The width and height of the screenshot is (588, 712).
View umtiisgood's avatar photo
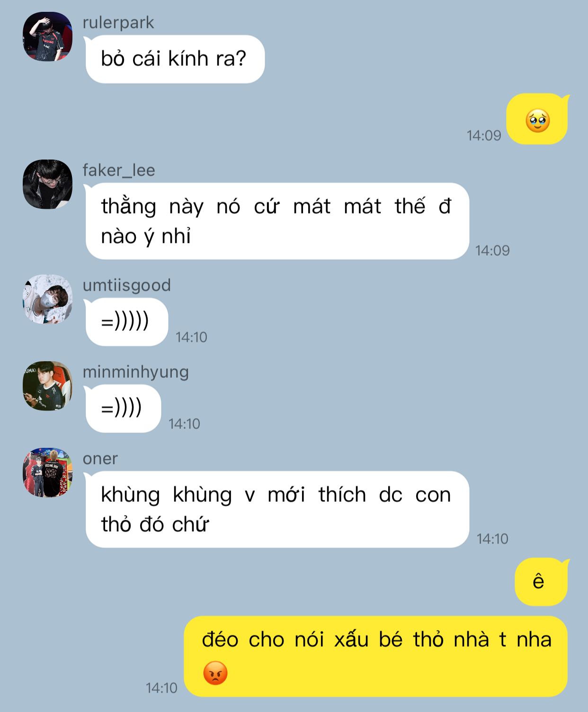pyautogui.click(x=47, y=299)
